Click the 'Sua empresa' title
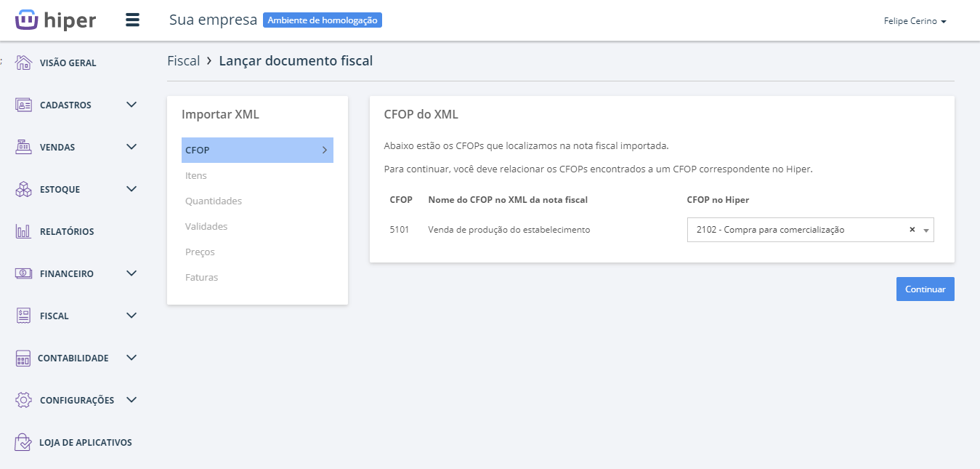The height and width of the screenshot is (469, 980). pyautogui.click(x=213, y=20)
